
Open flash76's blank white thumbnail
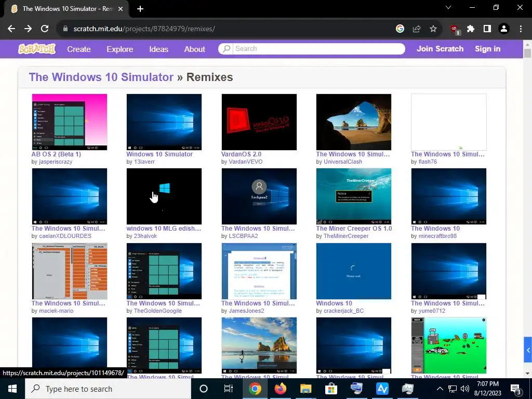[x=448, y=122]
